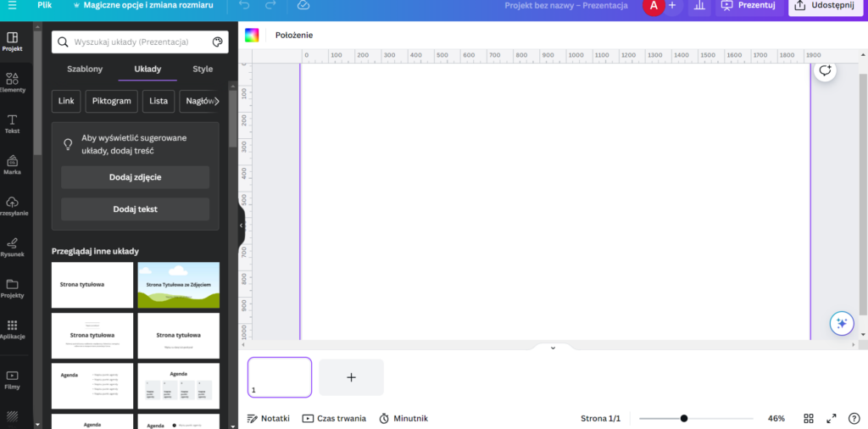
Task: Open the Marka brand panel
Action: 13,164
